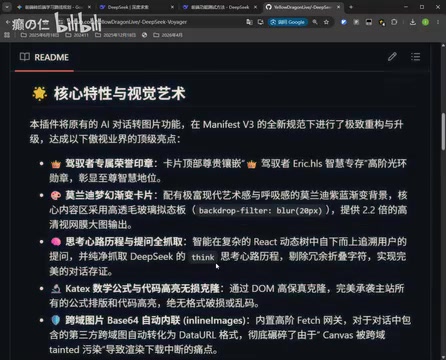
Task: Open the browser downloads icon
Action: click(x=413, y=22)
